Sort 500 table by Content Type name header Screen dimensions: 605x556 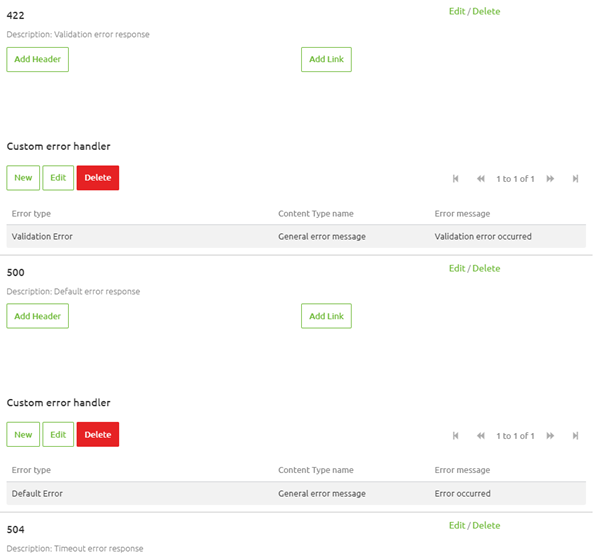315,471
